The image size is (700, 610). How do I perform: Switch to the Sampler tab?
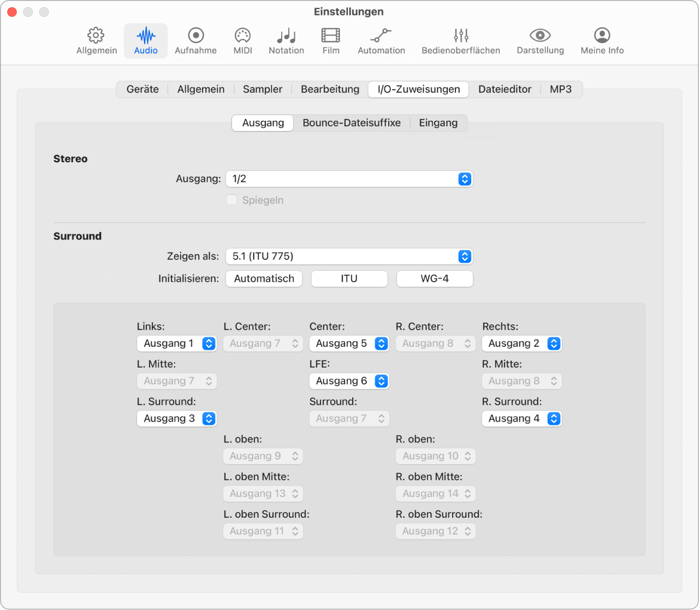(263, 90)
